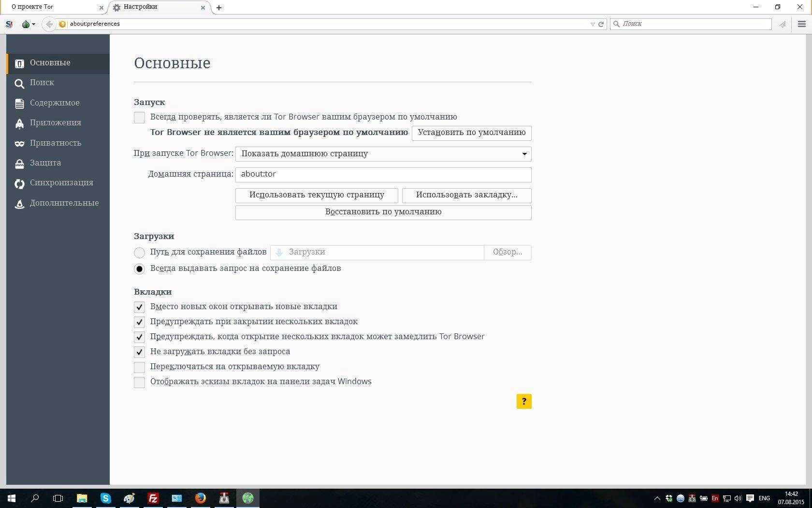Check 'Отображать эскизы вкладок на панели задач'
The height and width of the screenshot is (508, 812).
pyautogui.click(x=139, y=382)
